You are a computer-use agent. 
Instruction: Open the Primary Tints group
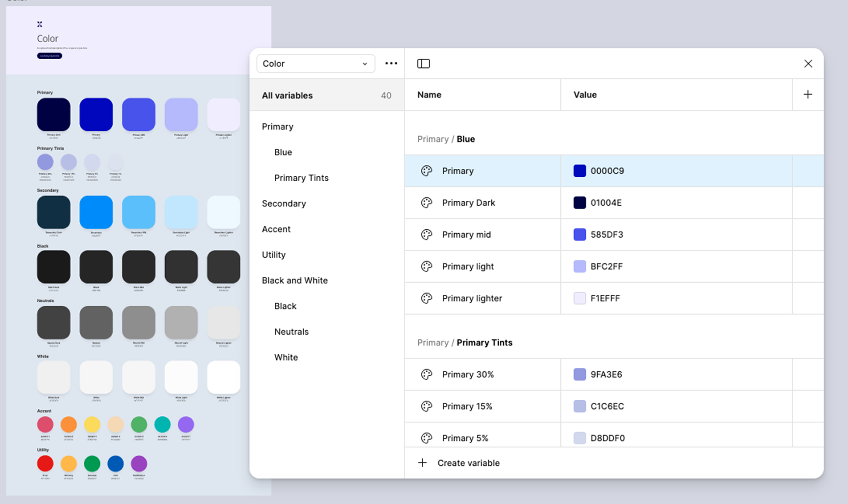point(301,178)
